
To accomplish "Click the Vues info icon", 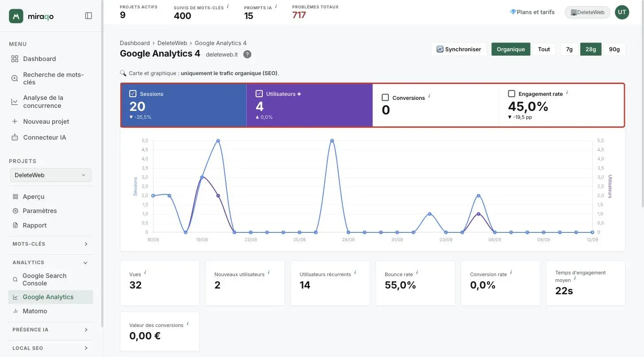I will [145, 273].
